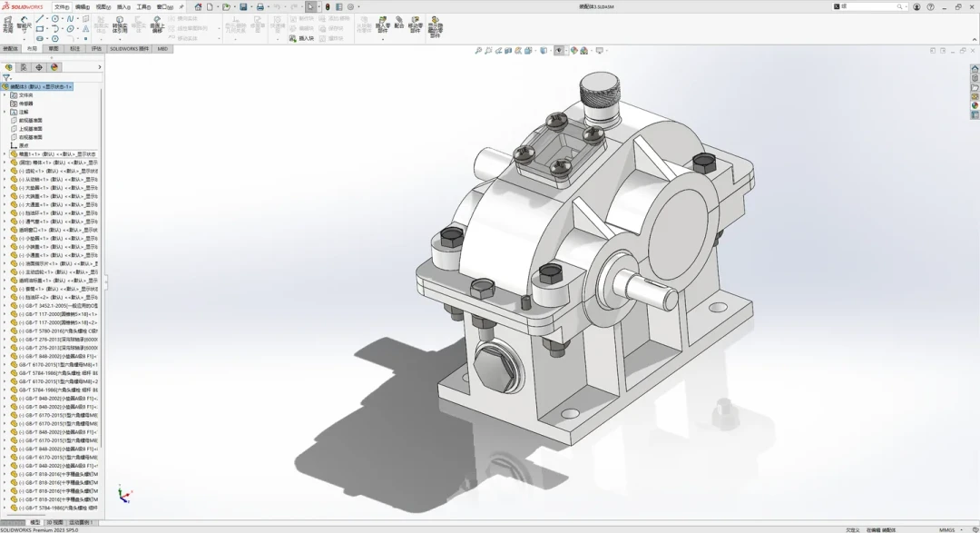Click the Open file folder icon

(x=226, y=7)
